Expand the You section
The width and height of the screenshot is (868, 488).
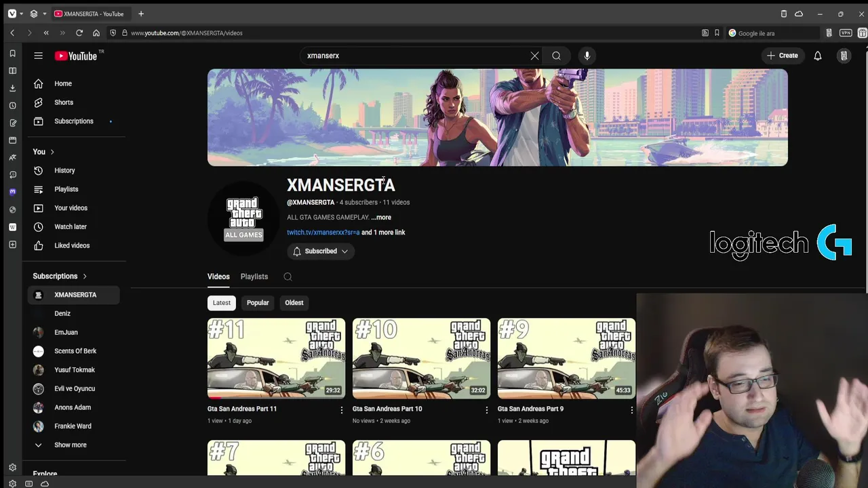click(x=43, y=152)
